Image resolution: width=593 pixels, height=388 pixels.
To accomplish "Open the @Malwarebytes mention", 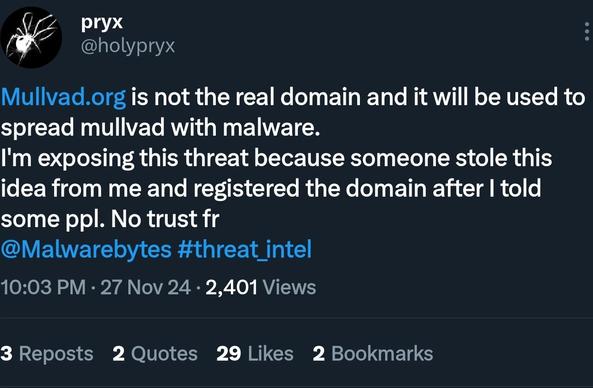I will click(86, 250).
